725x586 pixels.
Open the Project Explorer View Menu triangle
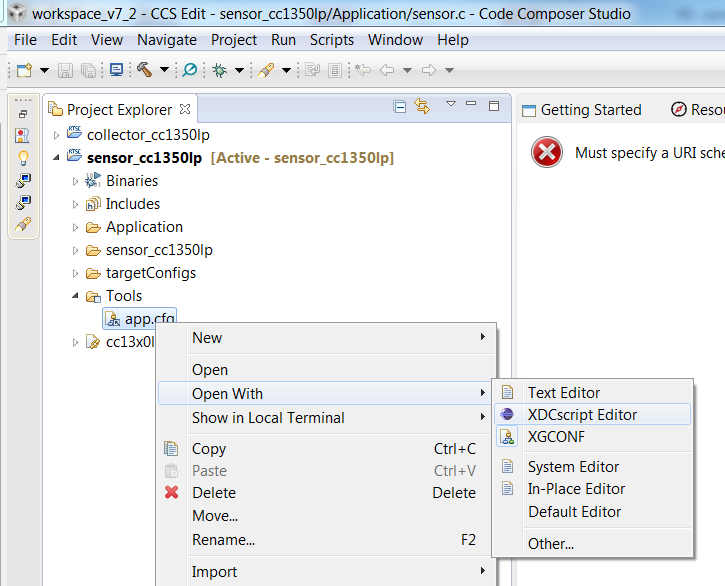coord(451,104)
